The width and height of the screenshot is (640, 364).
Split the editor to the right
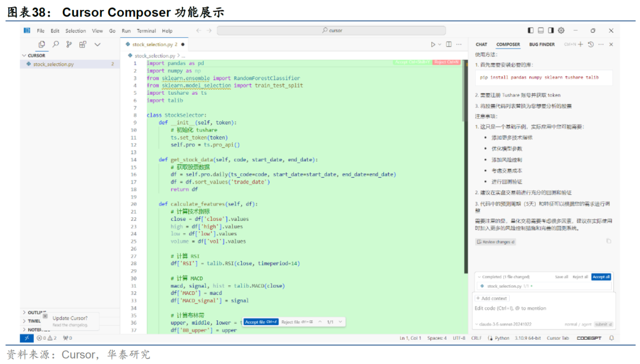click(449, 44)
